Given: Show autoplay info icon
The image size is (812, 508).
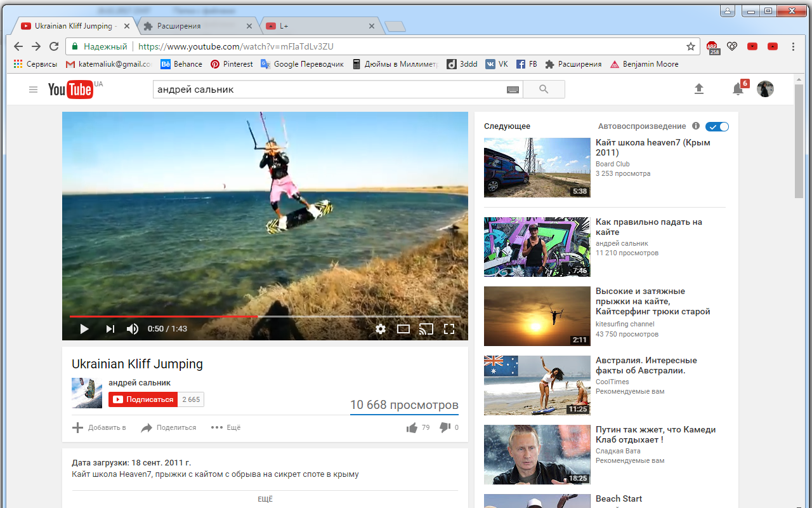Looking at the screenshot, I should pos(696,126).
